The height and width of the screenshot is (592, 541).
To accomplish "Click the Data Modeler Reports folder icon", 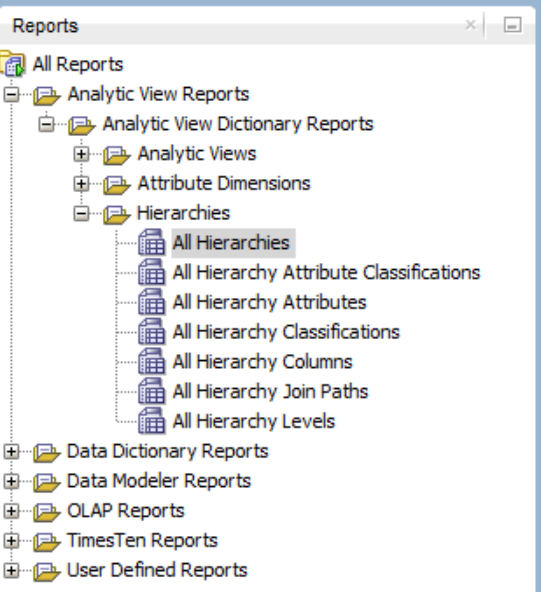I will 46,482.
